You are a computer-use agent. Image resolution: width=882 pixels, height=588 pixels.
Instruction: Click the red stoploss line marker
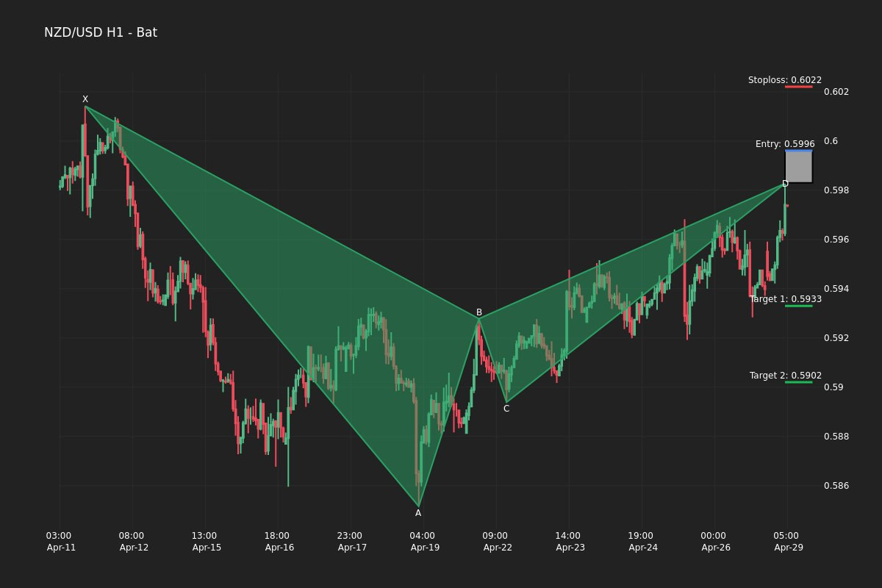(799, 87)
